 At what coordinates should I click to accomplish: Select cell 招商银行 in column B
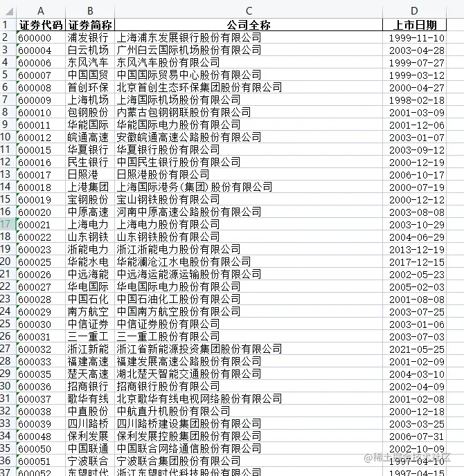[x=90, y=386]
